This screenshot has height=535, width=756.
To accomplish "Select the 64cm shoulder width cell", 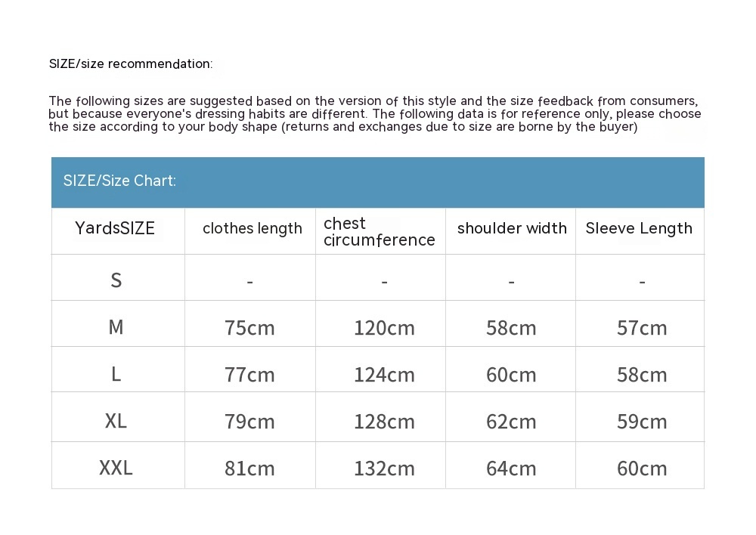I will (511, 469).
